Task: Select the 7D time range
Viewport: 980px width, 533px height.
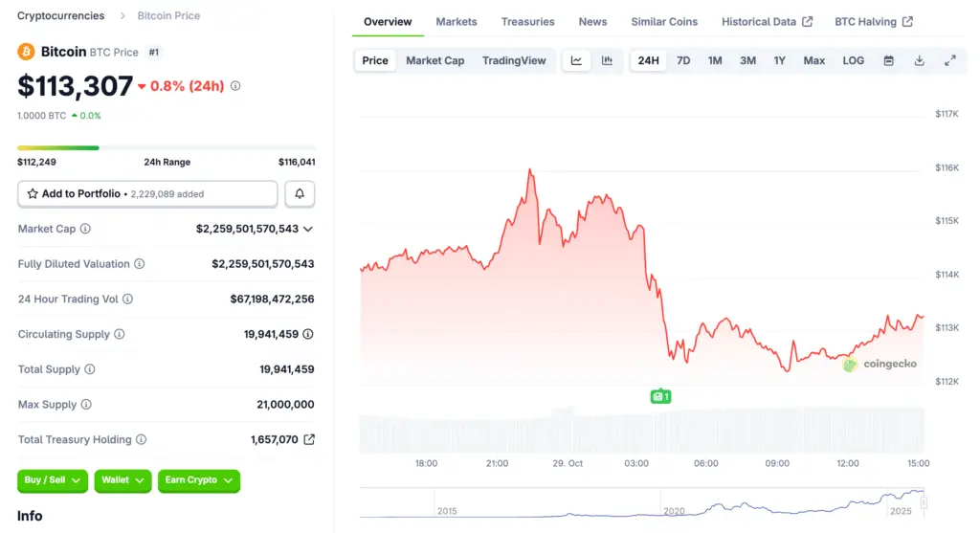Action: point(683,60)
